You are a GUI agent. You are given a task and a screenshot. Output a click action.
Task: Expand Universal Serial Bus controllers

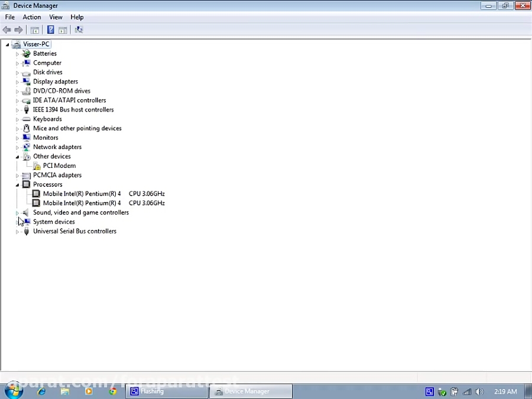coord(17,231)
